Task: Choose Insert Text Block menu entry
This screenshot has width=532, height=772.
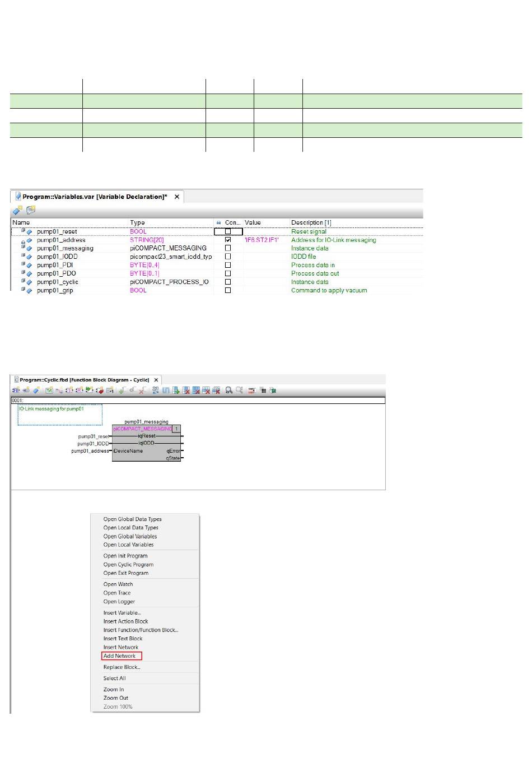Action: 123,639
